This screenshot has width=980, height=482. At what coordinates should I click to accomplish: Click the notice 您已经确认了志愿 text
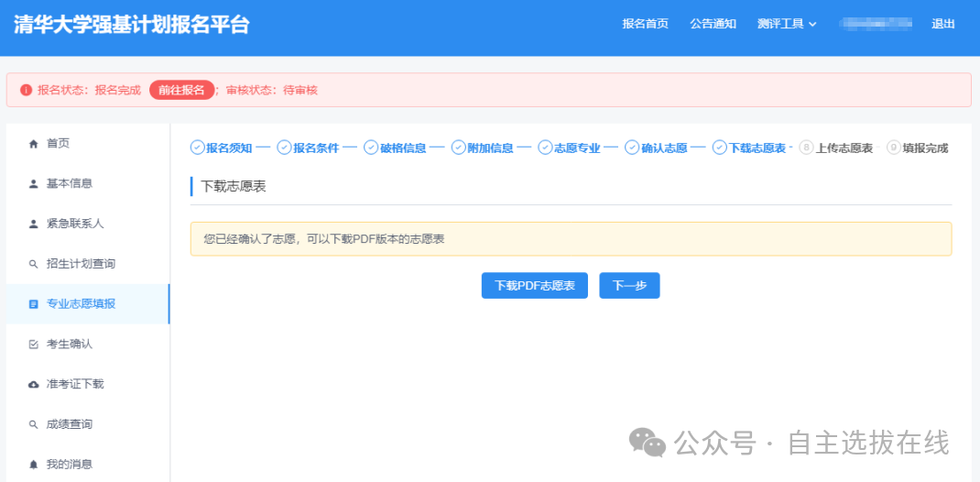323,239
